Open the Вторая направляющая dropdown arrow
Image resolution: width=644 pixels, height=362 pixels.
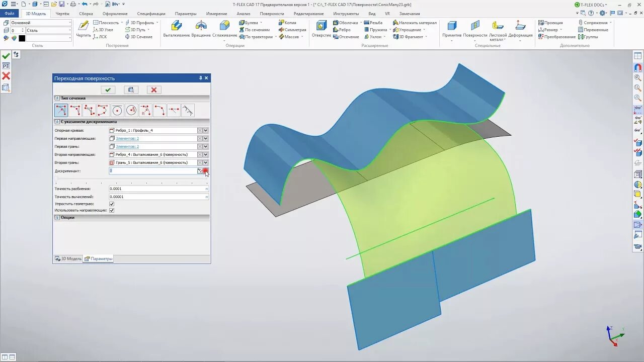pos(206,154)
